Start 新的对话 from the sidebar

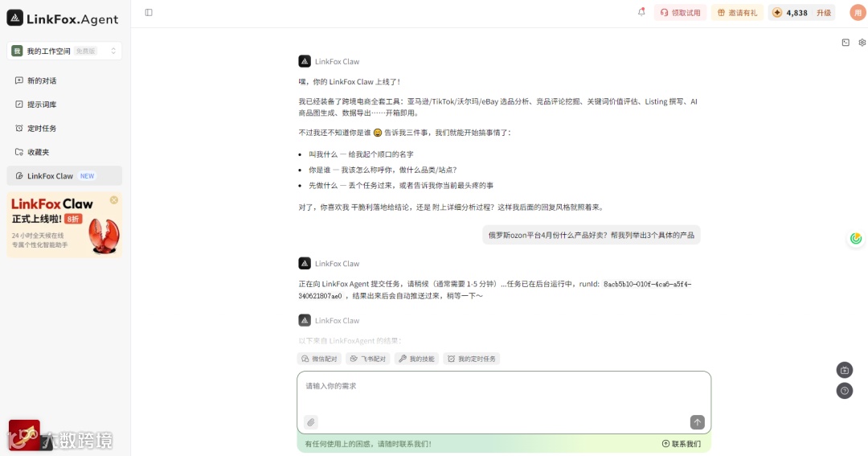tap(64, 80)
